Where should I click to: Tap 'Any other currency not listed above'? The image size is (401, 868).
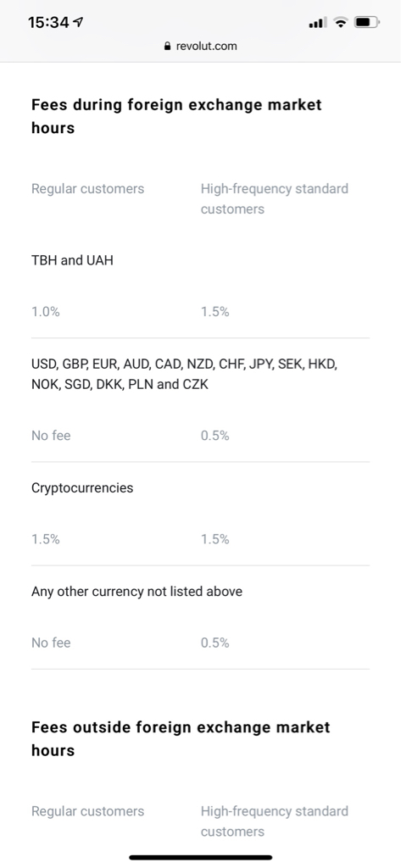(136, 592)
